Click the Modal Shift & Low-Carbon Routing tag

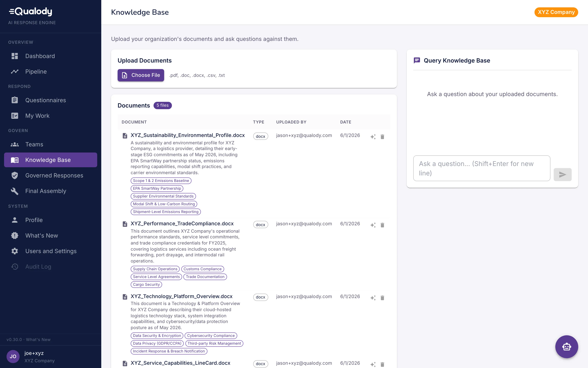(164, 204)
